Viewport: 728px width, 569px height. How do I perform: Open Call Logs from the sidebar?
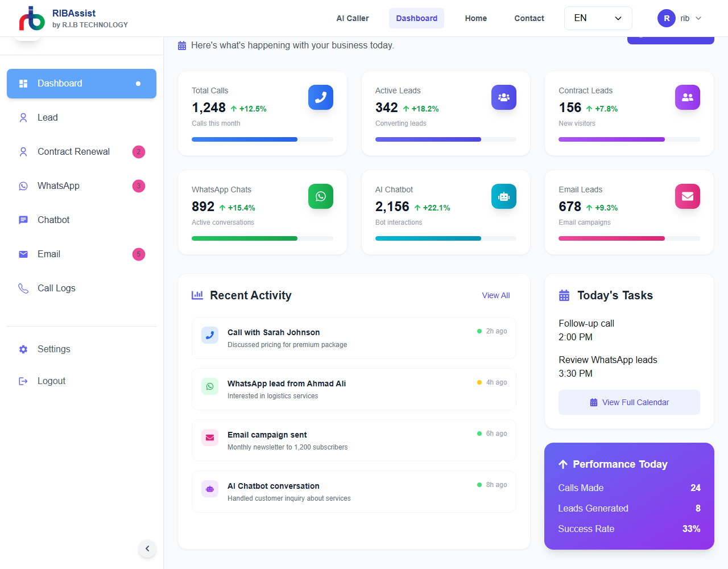(x=56, y=288)
